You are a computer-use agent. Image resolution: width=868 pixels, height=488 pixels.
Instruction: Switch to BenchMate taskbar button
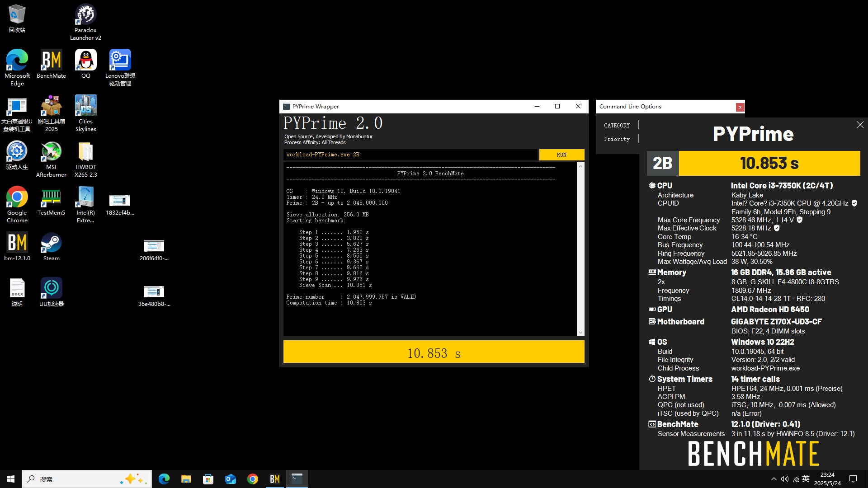tap(274, 479)
